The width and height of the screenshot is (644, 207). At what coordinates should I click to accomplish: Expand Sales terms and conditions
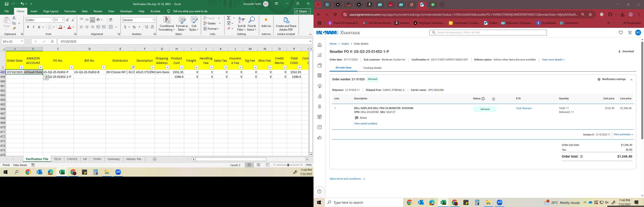[347, 179]
